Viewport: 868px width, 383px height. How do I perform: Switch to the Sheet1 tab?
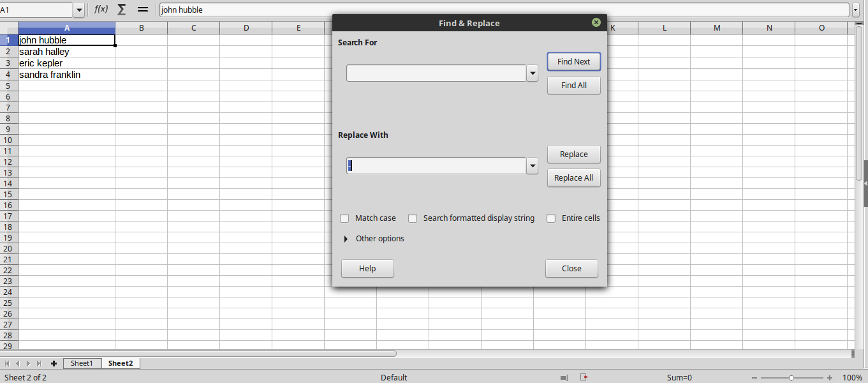point(82,363)
